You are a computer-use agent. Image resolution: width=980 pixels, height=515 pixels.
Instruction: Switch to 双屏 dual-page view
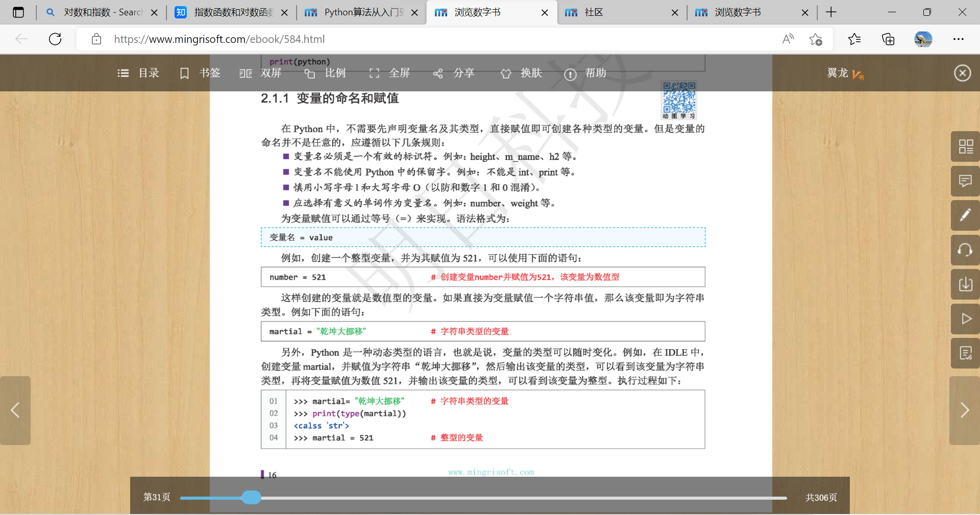(x=260, y=73)
